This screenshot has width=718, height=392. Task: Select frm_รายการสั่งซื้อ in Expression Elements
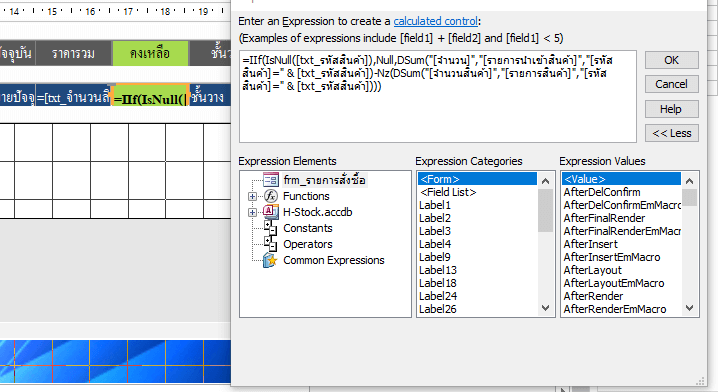point(324,180)
